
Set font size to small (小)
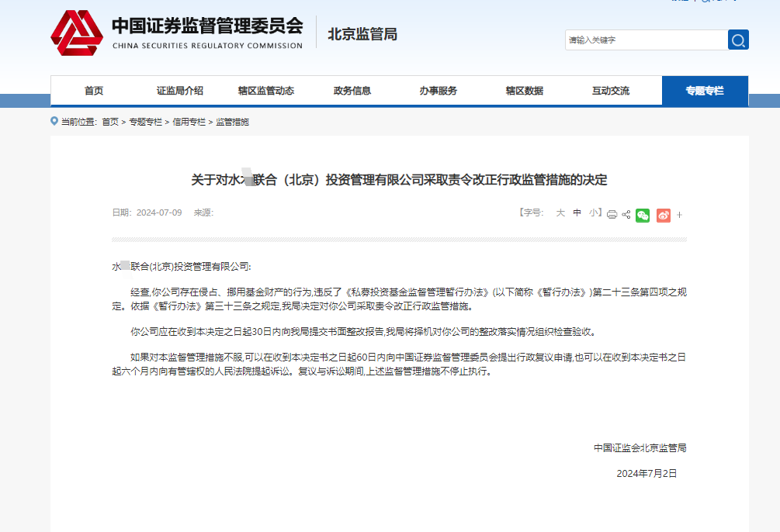[x=593, y=212]
